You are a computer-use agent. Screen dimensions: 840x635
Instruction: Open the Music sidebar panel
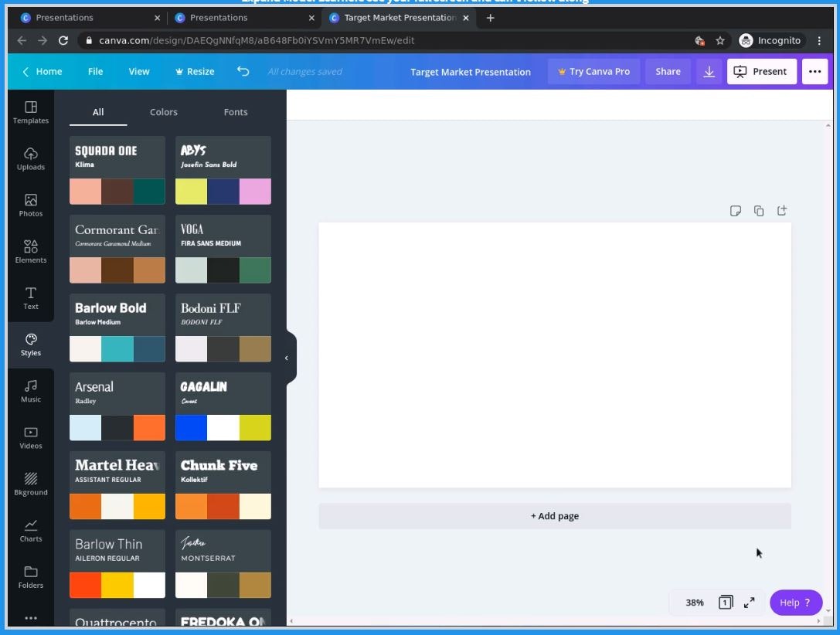click(x=31, y=392)
